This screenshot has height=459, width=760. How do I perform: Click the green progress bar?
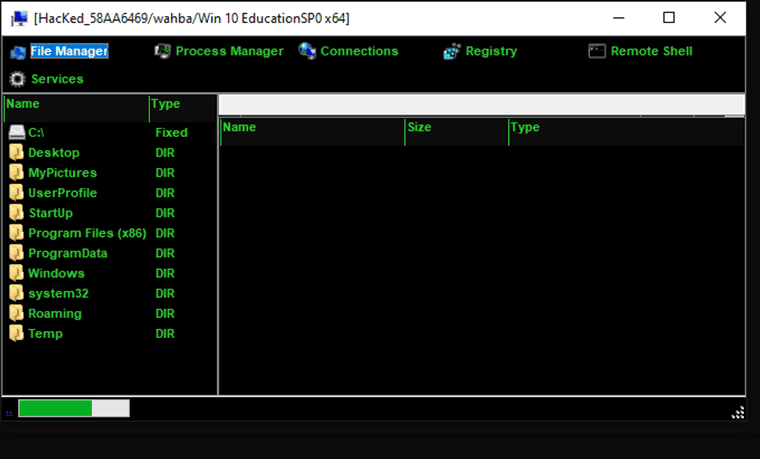(x=55, y=408)
